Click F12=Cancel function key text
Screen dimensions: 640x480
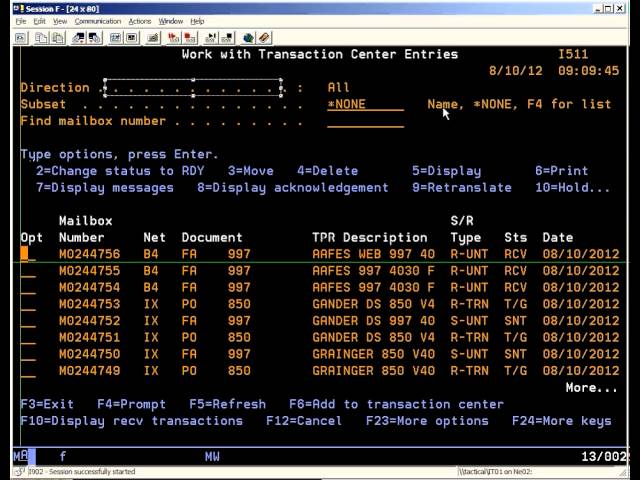[304, 421]
